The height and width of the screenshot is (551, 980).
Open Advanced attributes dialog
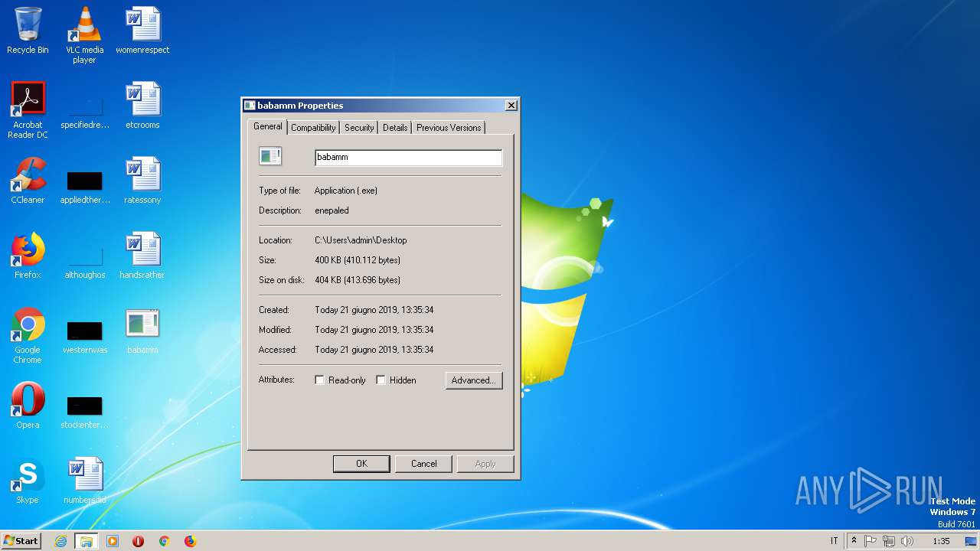pyautogui.click(x=474, y=380)
